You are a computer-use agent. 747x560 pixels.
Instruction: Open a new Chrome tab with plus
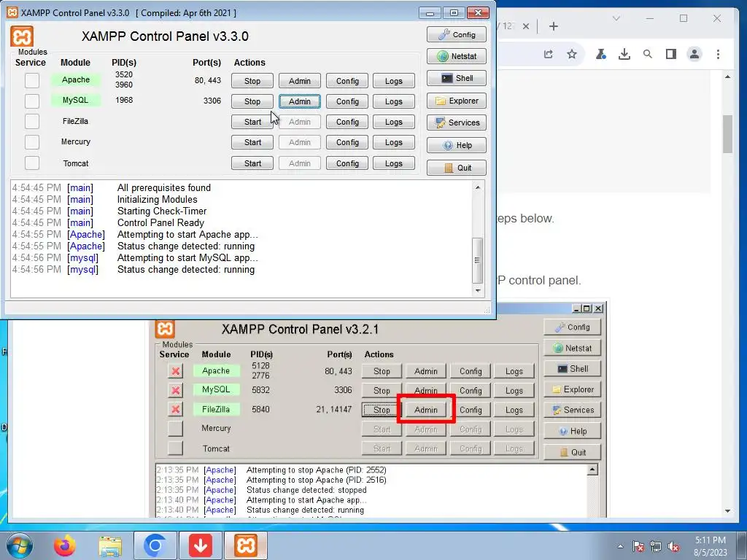click(553, 26)
